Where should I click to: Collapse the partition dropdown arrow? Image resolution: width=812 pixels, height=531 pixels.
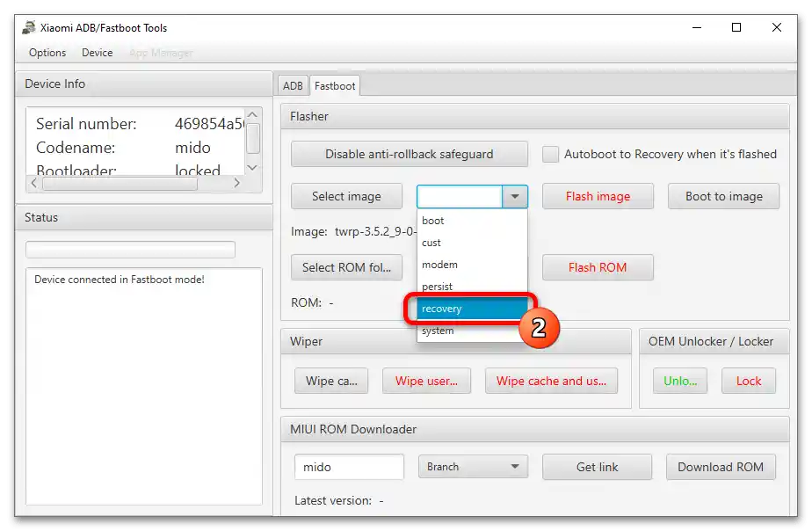(x=515, y=196)
